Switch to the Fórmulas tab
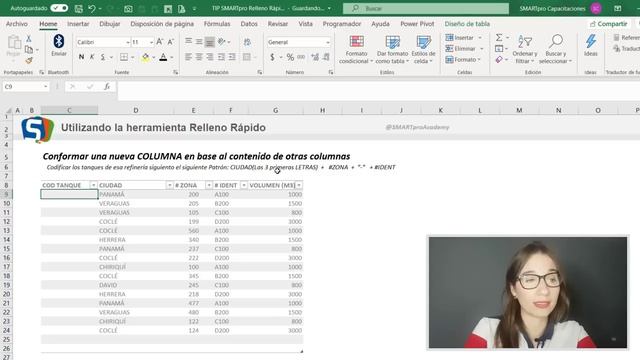The height and width of the screenshot is (360, 640). coord(217,24)
